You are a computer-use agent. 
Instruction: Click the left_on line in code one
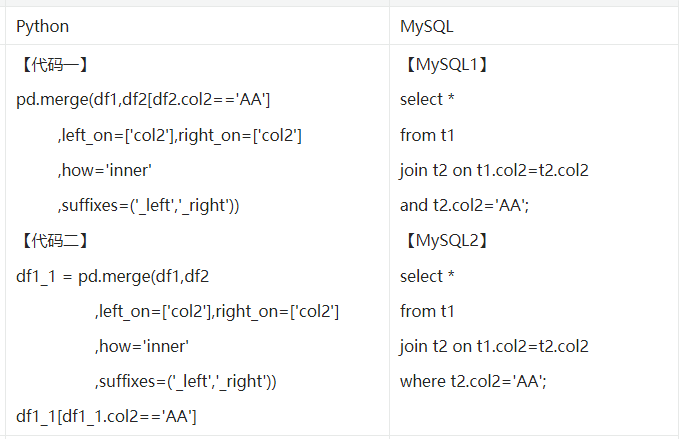click(180, 134)
